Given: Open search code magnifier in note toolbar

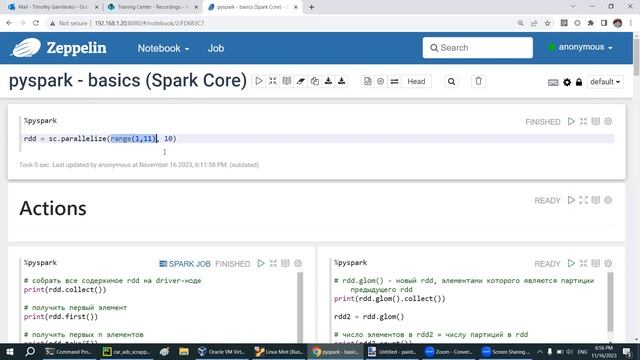Looking at the screenshot, I should point(451,81).
